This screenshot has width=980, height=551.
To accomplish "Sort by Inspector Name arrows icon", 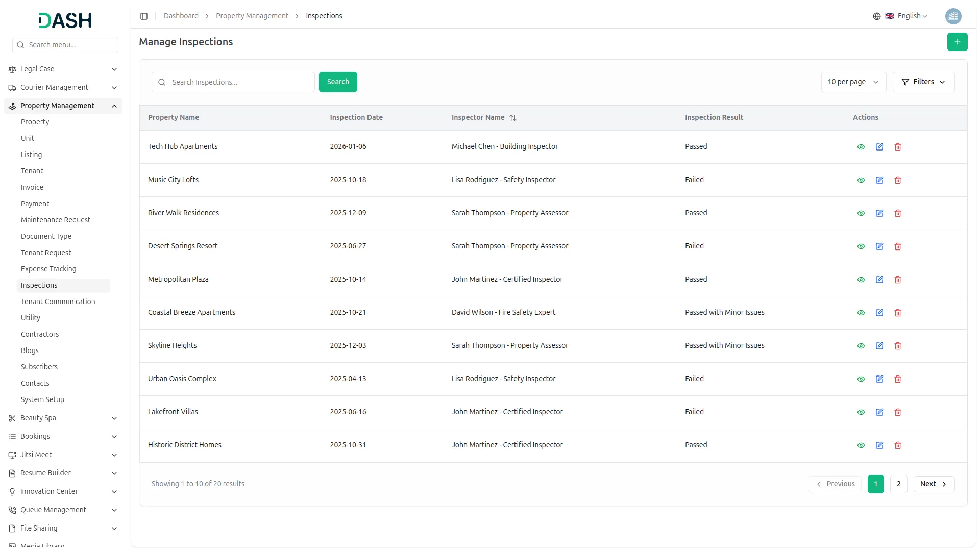I will click(513, 118).
